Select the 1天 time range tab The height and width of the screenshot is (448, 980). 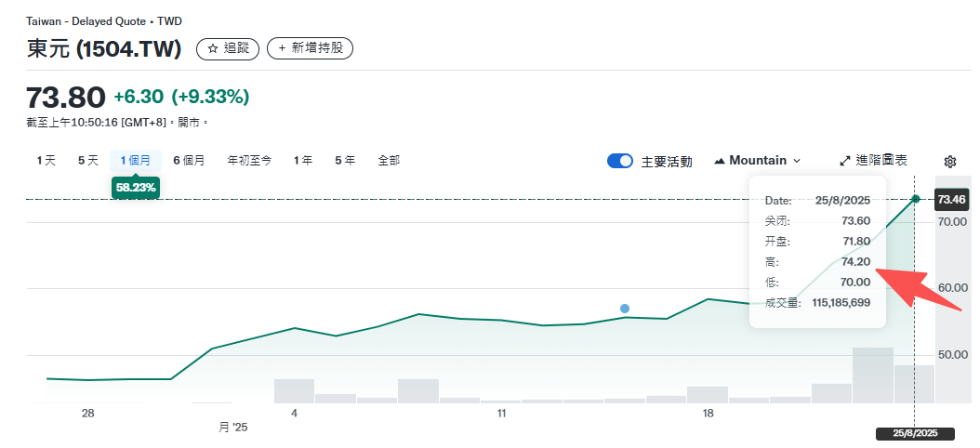click(46, 161)
